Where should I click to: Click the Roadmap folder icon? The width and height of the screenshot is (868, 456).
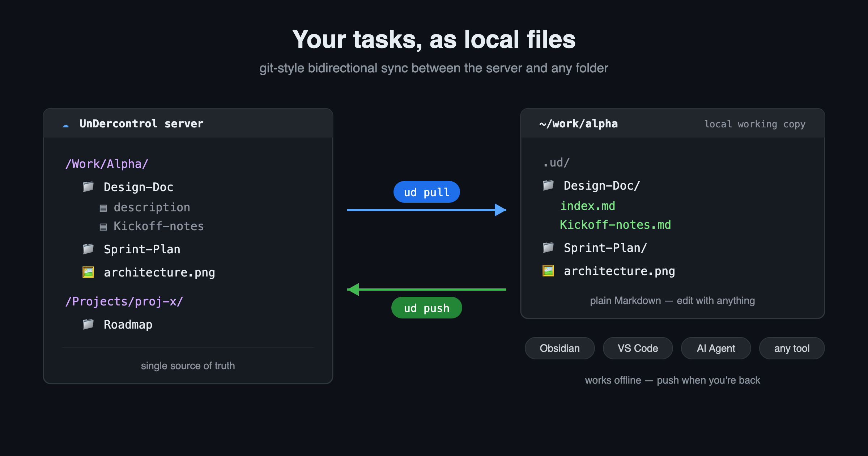[x=88, y=324]
